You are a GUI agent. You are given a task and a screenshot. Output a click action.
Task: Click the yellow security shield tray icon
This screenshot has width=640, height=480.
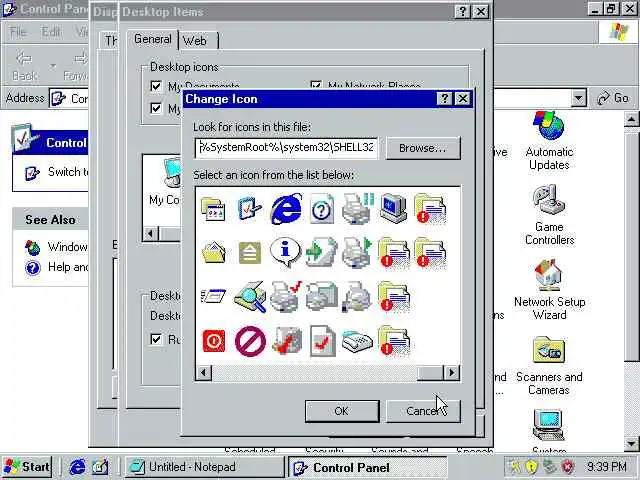pos(531,466)
